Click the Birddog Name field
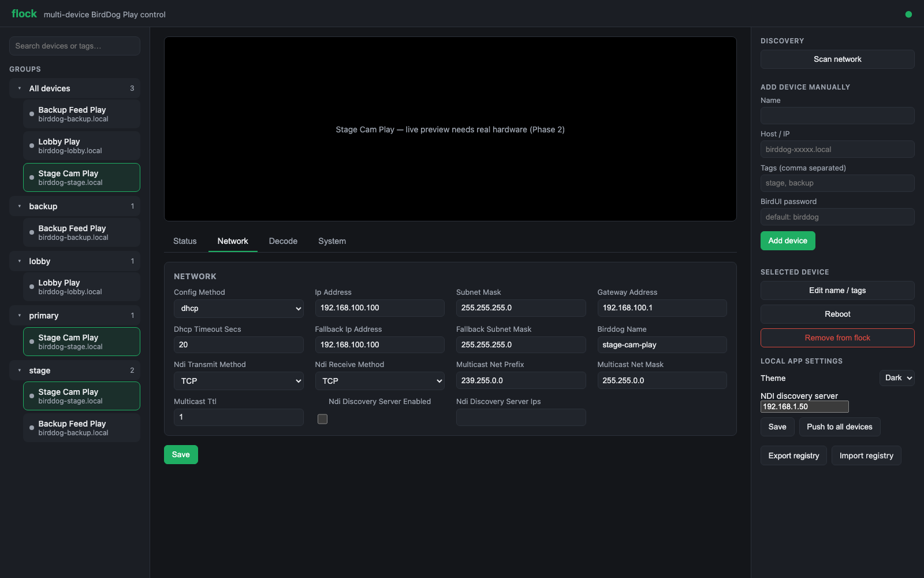Screen dimensions: 924x578 (662, 344)
